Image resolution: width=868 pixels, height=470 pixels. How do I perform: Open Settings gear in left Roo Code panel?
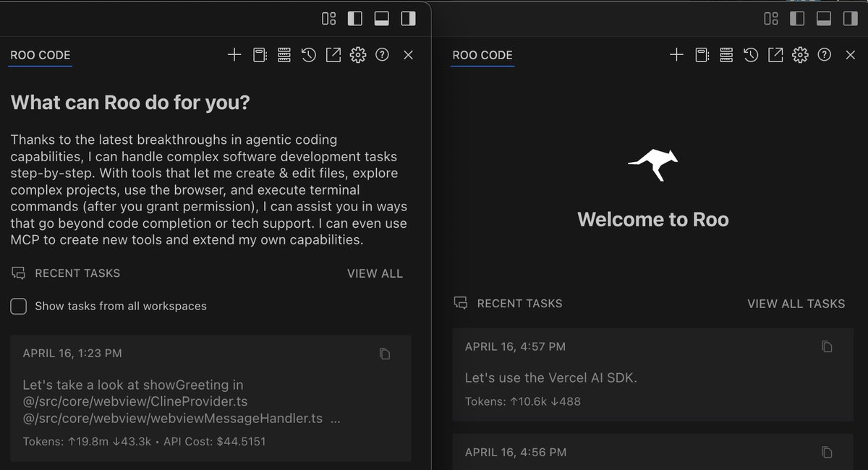[x=358, y=55]
